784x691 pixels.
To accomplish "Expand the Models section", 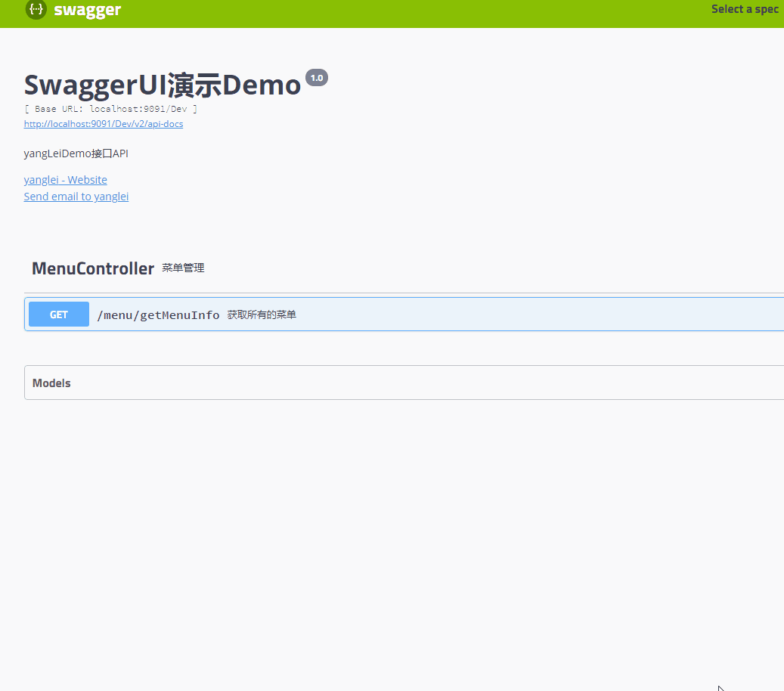I will [51, 383].
